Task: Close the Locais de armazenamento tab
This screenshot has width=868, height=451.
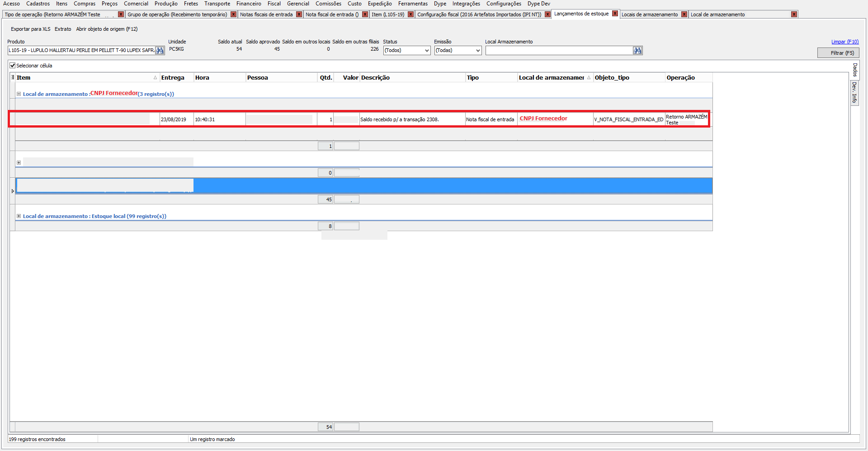Action: click(684, 14)
